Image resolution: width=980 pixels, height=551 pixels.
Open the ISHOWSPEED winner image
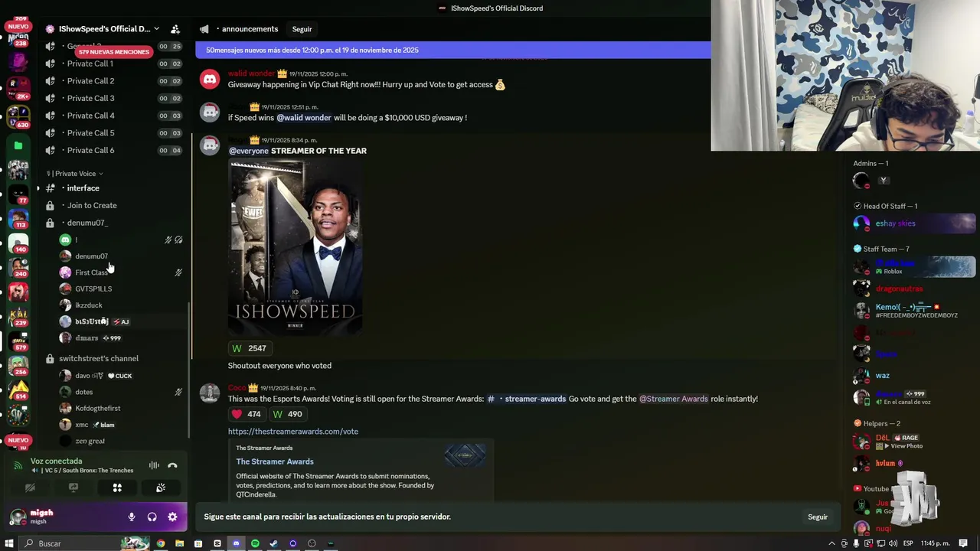coord(295,246)
